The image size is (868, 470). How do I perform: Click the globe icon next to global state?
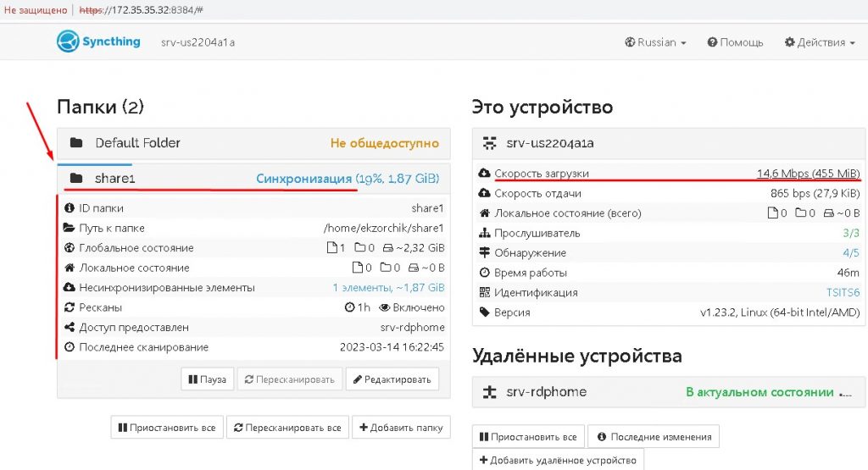click(69, 248)
